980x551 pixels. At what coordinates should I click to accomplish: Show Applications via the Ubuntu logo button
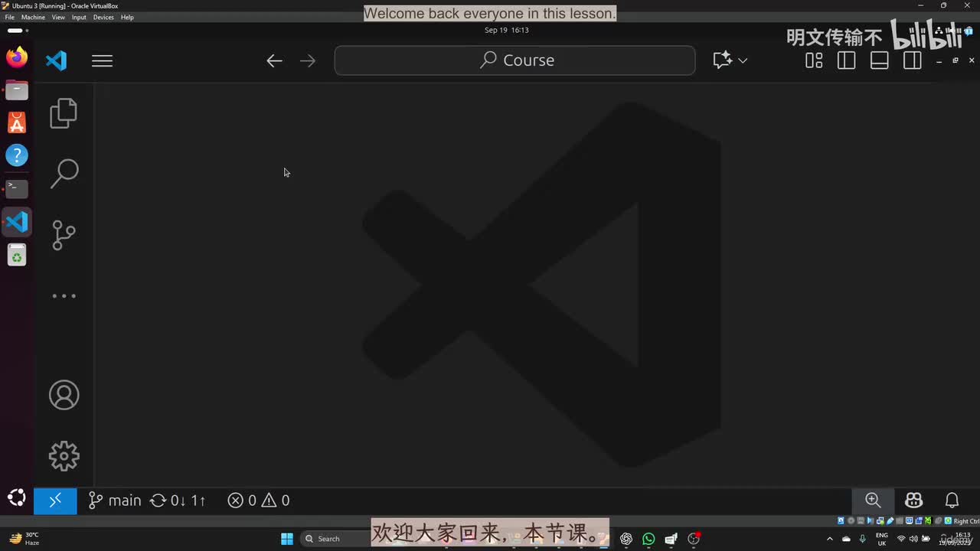tap(17, 498)
